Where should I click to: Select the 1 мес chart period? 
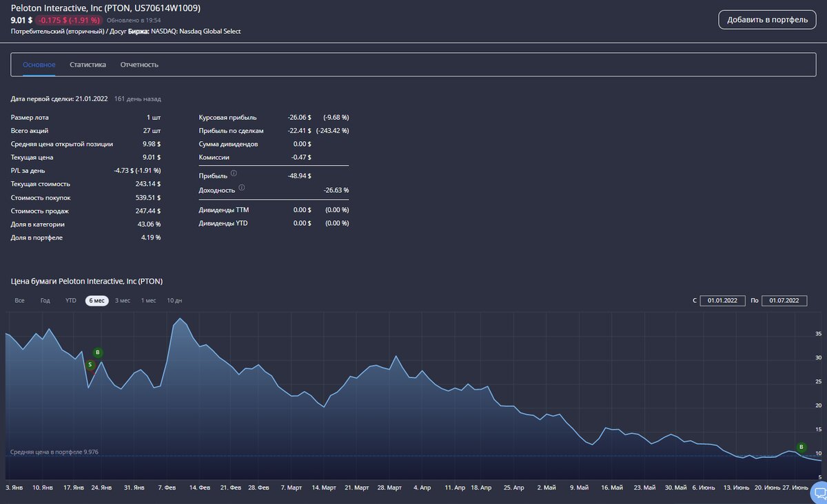148,300
